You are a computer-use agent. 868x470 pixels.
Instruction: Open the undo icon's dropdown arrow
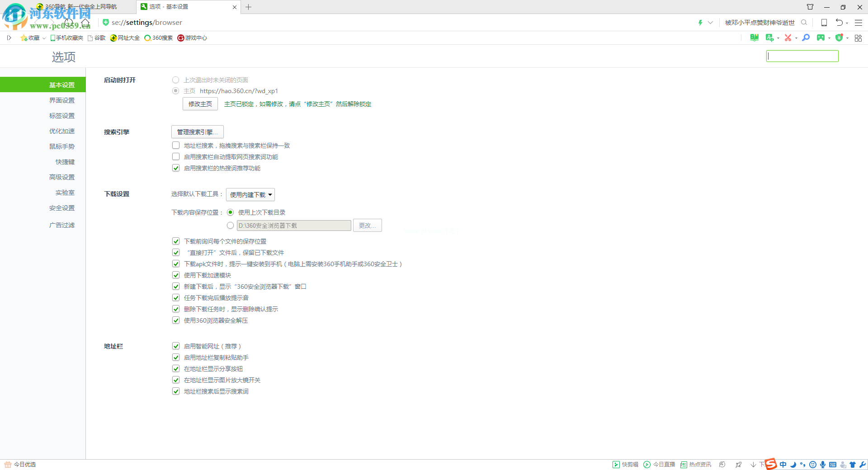[847, 23]
